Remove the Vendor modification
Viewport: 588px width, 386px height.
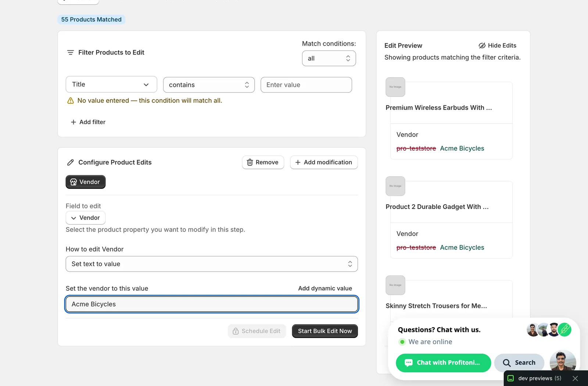point(263,162)
